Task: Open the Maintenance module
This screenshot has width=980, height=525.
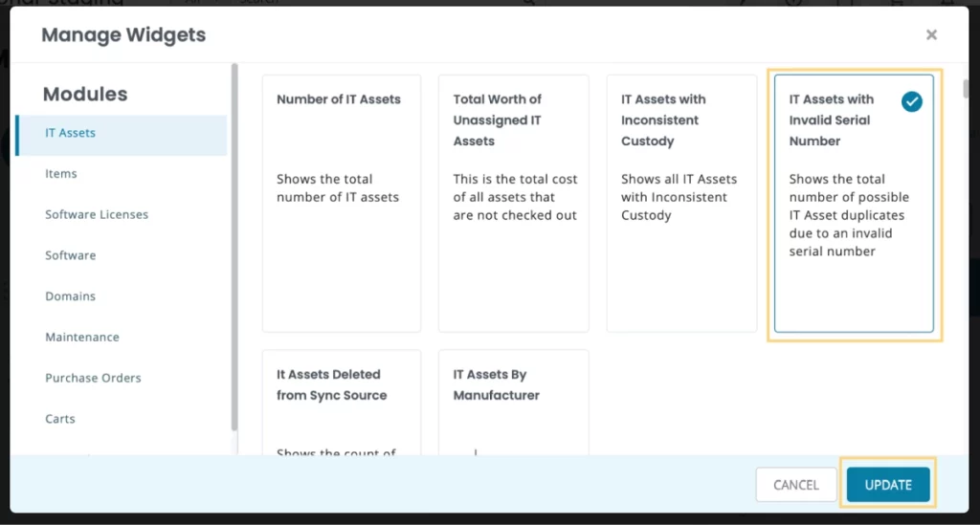Action: coord(82,338)
